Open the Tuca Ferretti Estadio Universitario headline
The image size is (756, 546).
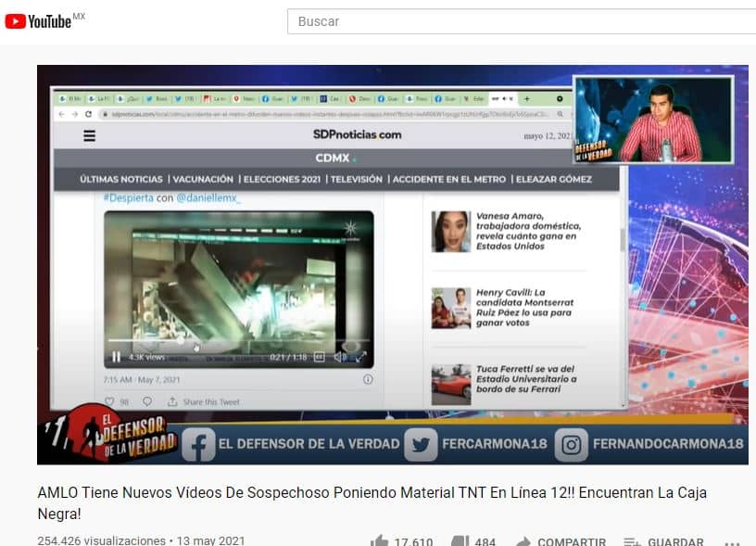(526, 379)
